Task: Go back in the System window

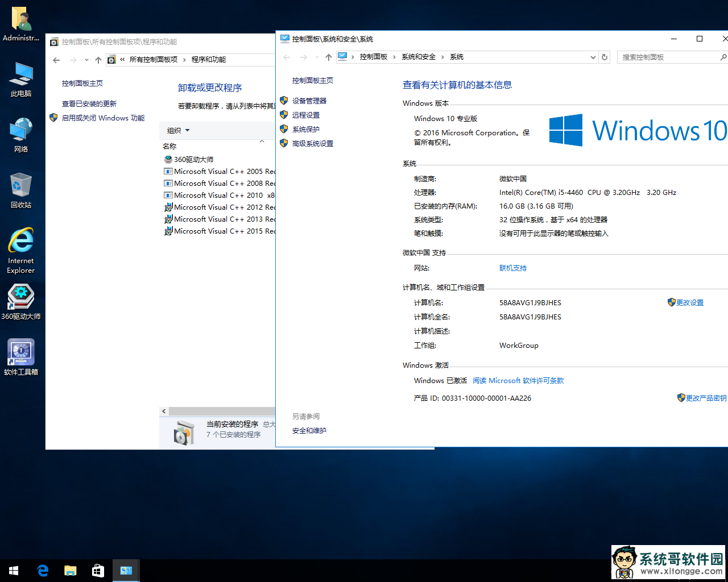Action: click(x=287, y=57)
